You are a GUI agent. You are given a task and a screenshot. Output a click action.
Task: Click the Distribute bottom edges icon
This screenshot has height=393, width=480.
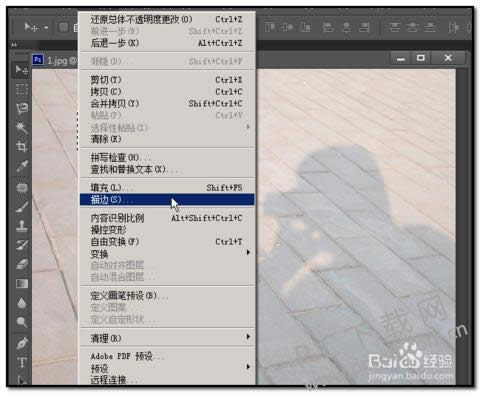pyautogui.click(x=430, y=27)
